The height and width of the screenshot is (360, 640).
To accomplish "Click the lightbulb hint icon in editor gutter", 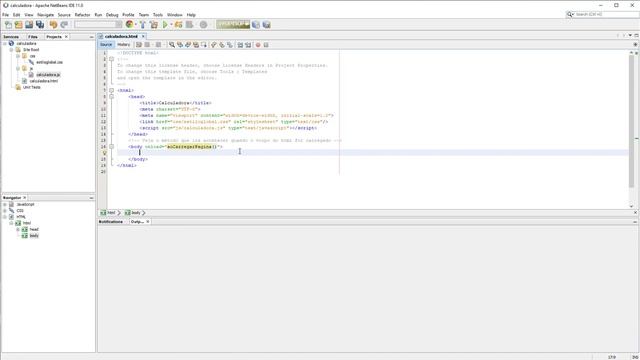I will [x=104, y=153].
